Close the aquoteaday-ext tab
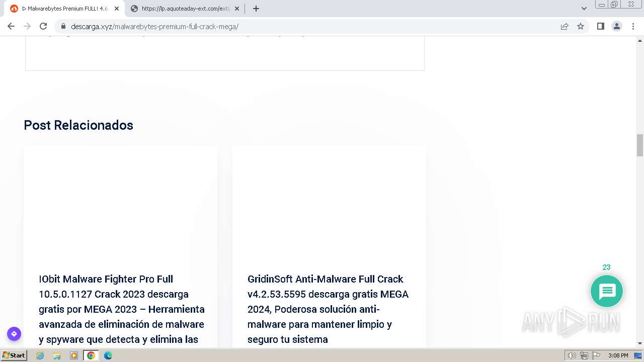The height and width of the screenshot is (362, 644). pyautogui.click(x=236, y=9)
